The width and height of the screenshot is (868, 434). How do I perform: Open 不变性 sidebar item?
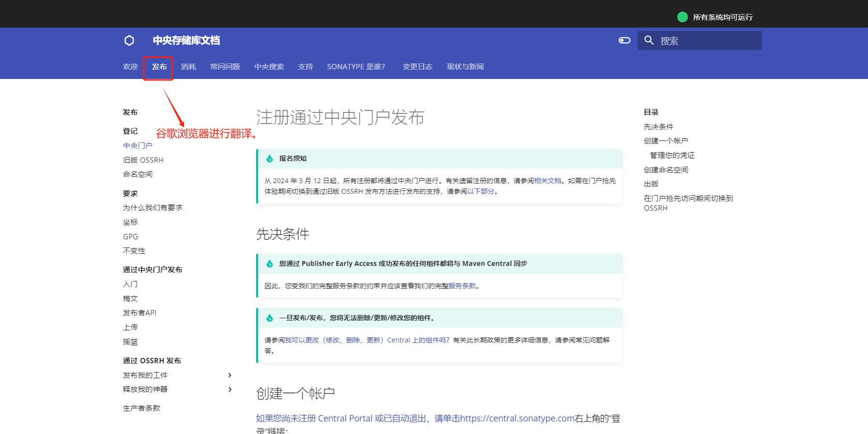click(134, 251)
